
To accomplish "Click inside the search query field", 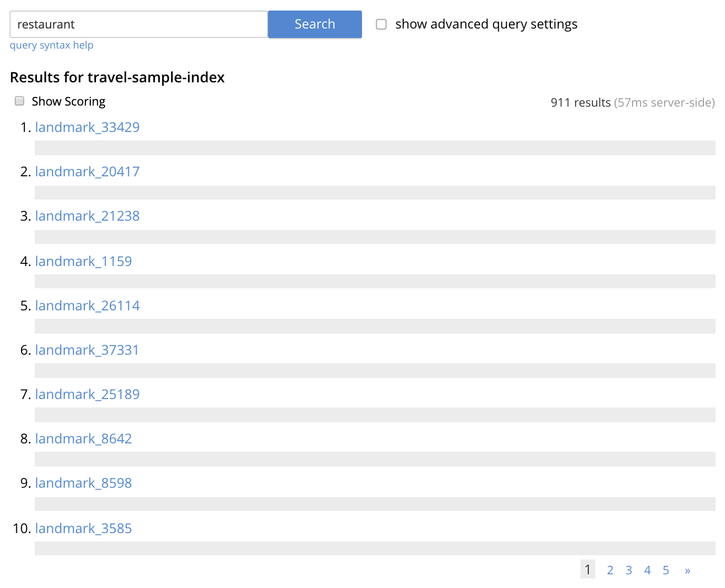I will [x=137, y=24].
